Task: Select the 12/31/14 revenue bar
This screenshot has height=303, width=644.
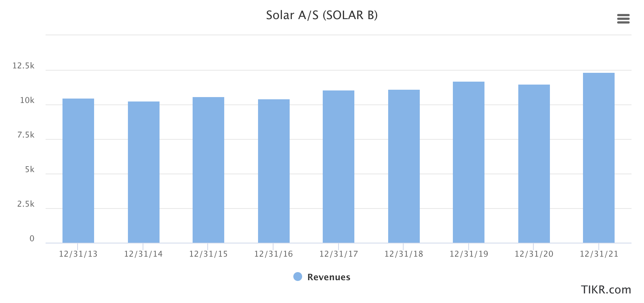Action: 144,172
